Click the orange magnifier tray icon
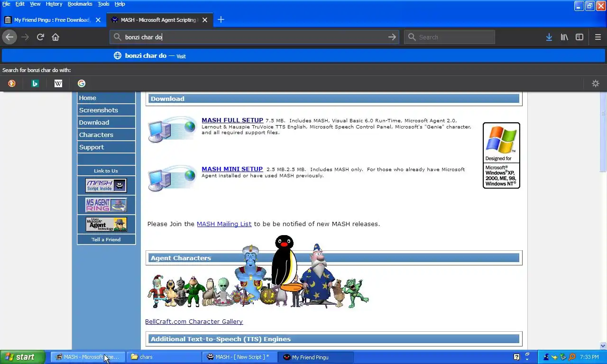The width and height of the screenshot is (607, 364). click(x=572, y=357)
